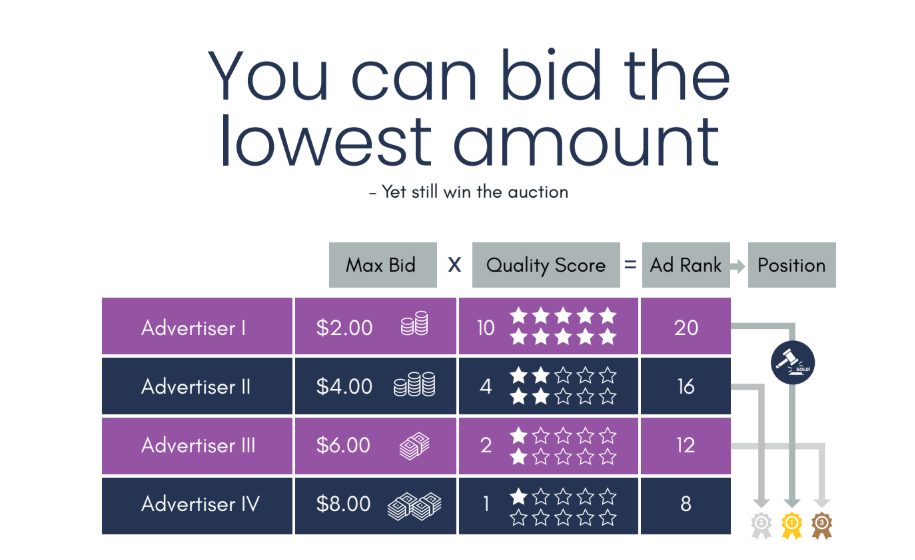The image size is (915, 560).
Task: Click the silver second-place medal
Action: pos(761,526)
